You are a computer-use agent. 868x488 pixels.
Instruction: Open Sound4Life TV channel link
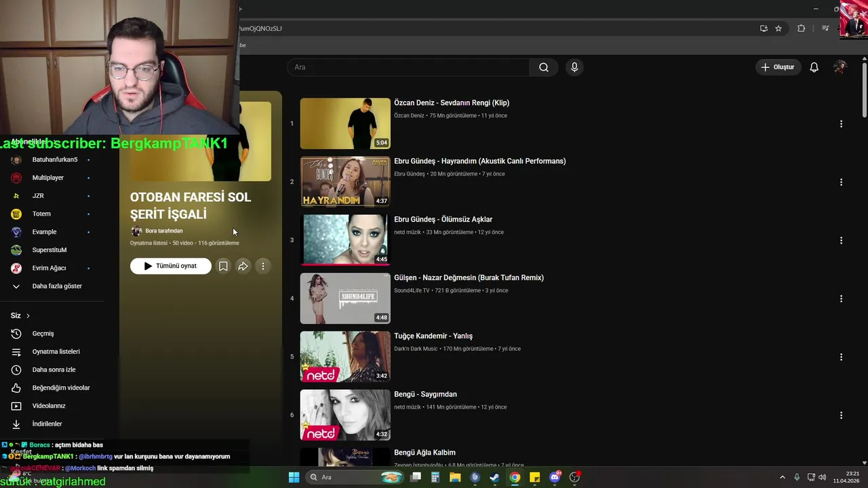pos(412,291)
